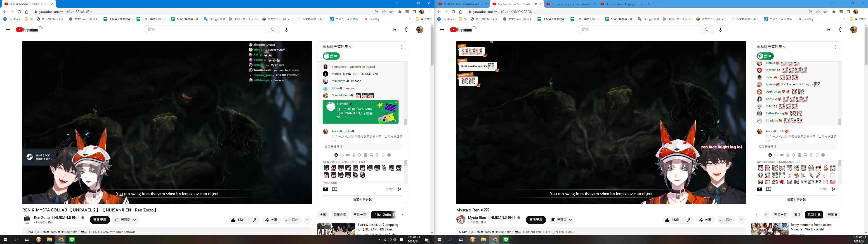Click the 10 gifted memberships badge in left chat
Screen dimensions: 868x244
pyautogui.click(x=331, y=56)
